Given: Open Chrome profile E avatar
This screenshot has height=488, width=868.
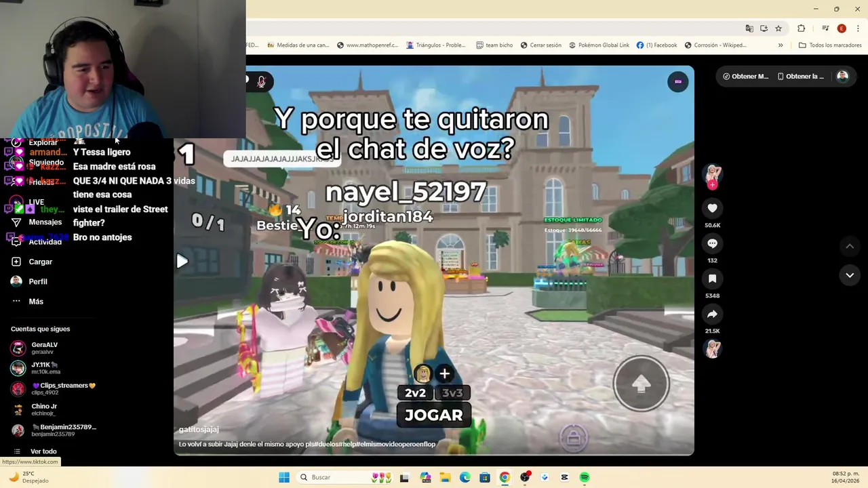Looking at the screenshot, I should pos(842,28).
